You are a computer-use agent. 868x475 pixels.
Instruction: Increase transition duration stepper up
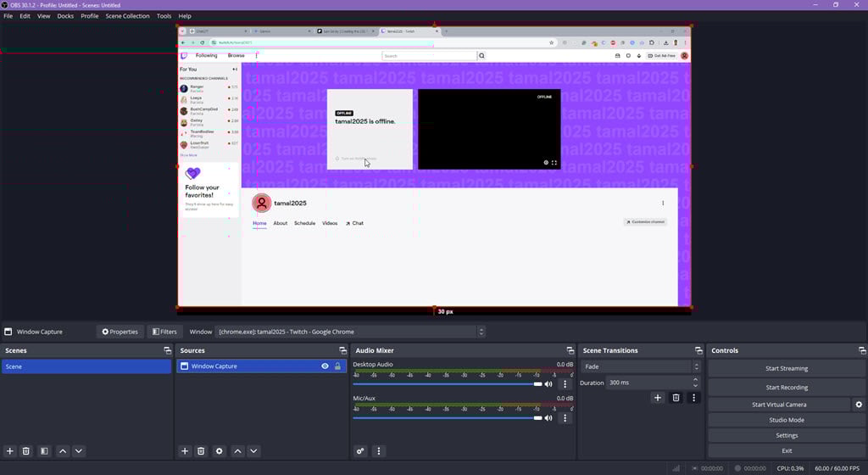coord(695,380)
